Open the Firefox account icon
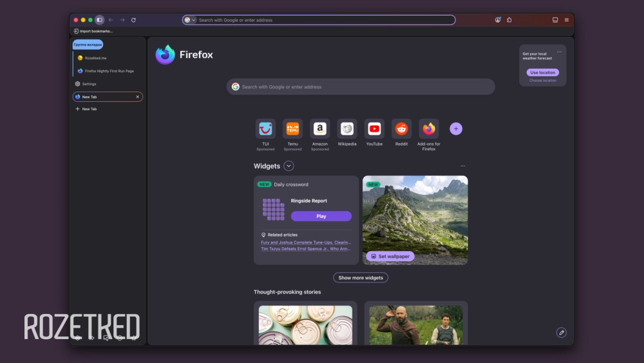The image size is (644, 363). 498,20
